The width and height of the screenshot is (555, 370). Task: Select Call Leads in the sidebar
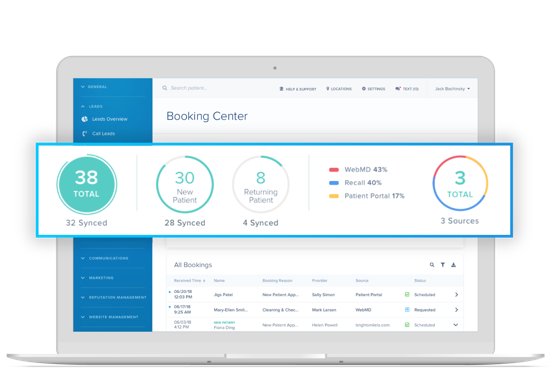click(x=103, y=133)
